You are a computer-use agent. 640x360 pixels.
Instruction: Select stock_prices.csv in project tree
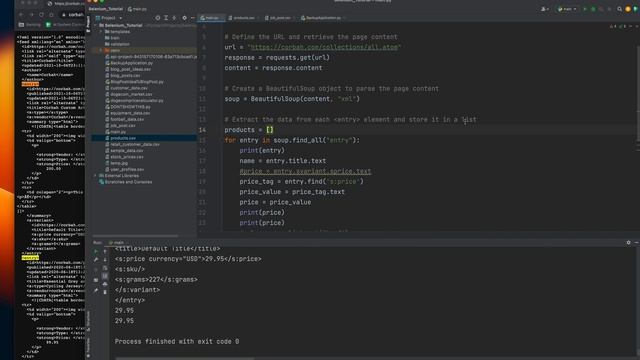(124, 157)
